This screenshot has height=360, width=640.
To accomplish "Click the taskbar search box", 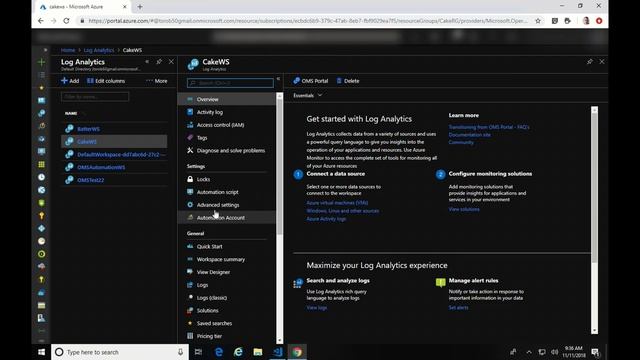I will click(120, 352).
